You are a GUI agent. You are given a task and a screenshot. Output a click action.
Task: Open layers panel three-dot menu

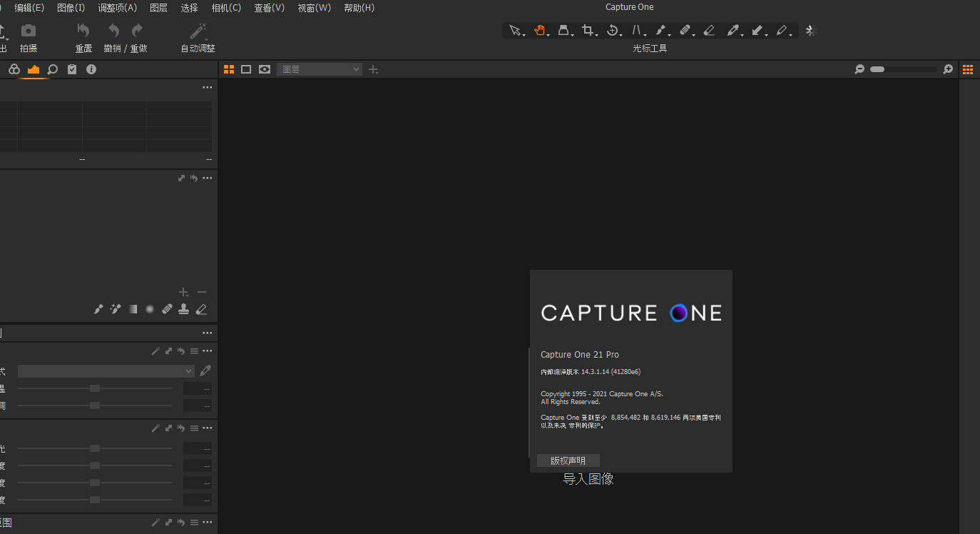pyautogui.click(x=207, y=178)
